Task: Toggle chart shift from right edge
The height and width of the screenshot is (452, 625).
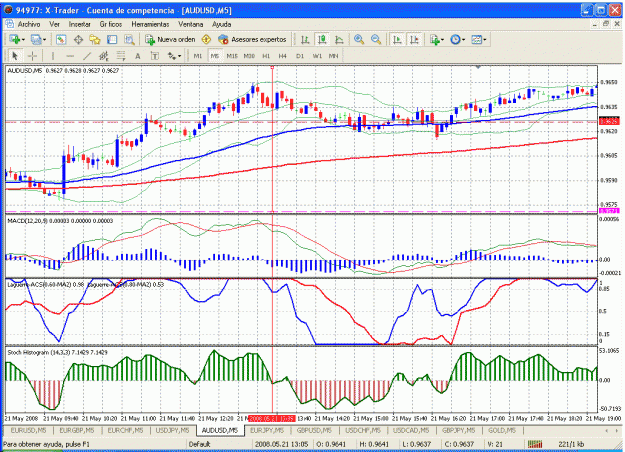Action: (414, 39)
